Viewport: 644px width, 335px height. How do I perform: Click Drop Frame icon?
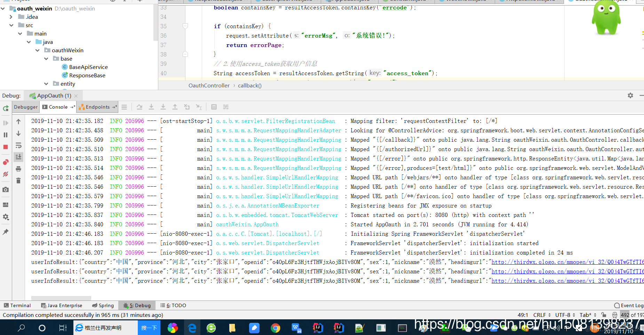click(187, 107)
